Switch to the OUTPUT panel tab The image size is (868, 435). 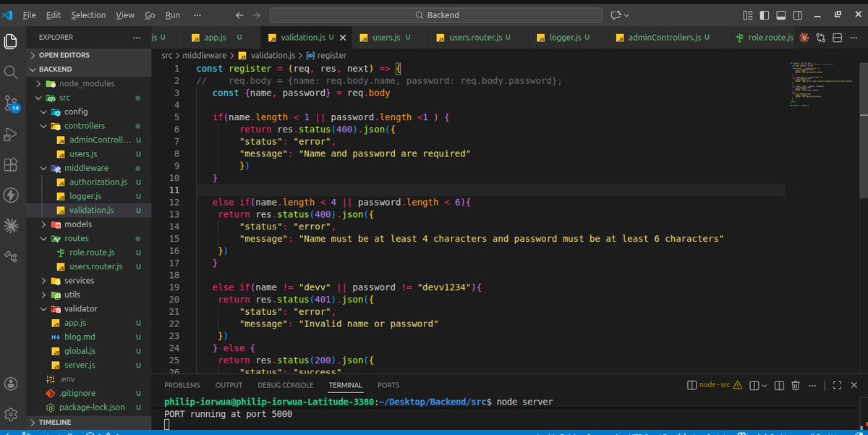point(229,385)
